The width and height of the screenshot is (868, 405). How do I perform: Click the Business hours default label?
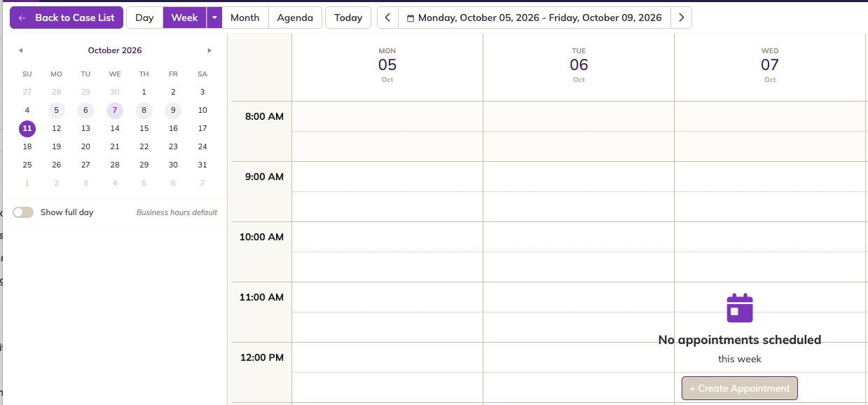[177, 212]
